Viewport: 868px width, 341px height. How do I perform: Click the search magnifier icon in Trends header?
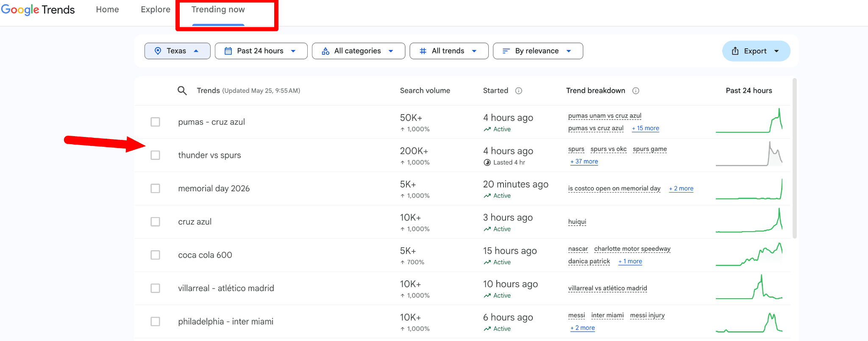click(182, 90)
